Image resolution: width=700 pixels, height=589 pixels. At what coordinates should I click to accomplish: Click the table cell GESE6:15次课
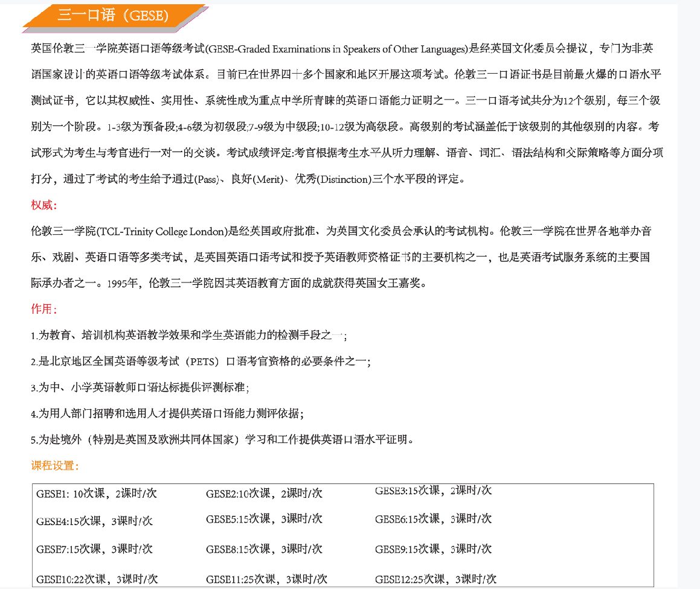pos(433,518)
